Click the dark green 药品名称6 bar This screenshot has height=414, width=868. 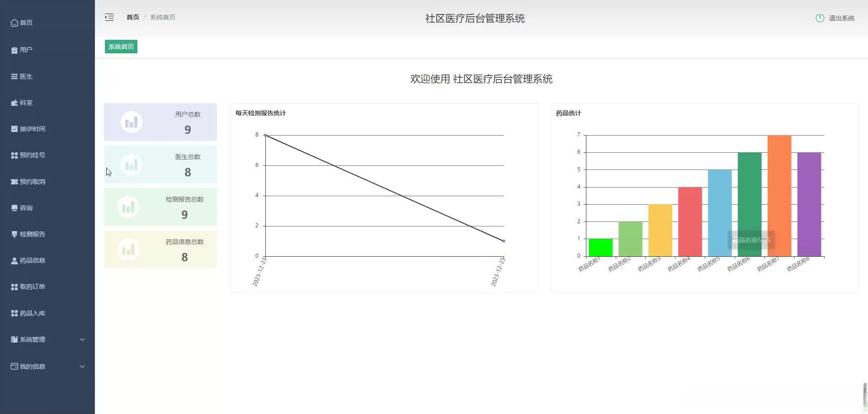[750, 204]
